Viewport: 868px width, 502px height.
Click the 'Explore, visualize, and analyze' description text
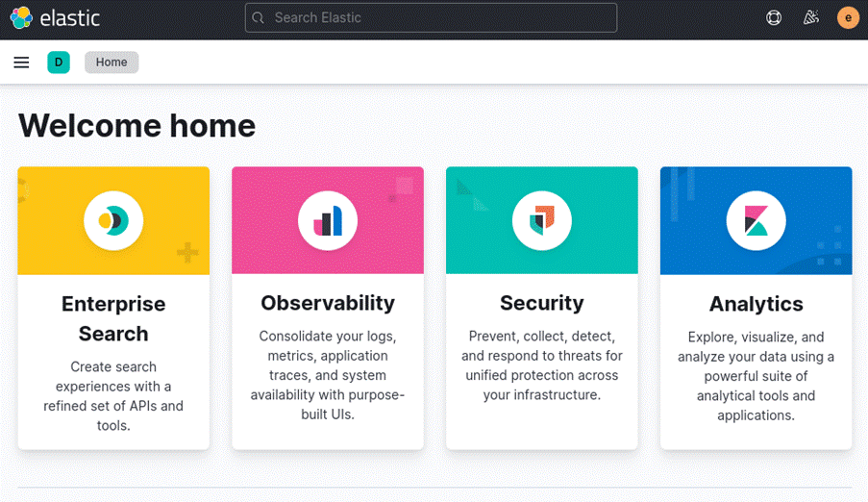(756, 376)
